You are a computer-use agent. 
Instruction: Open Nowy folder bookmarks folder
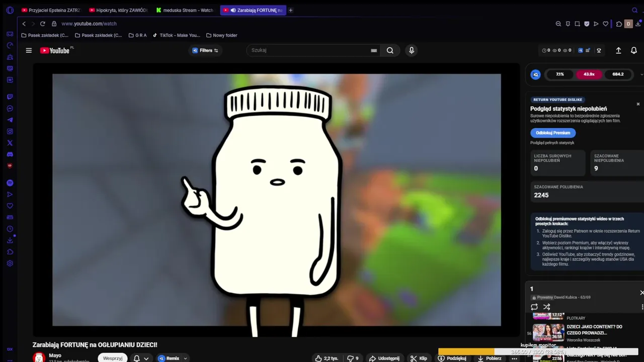(x=221, y=35)
